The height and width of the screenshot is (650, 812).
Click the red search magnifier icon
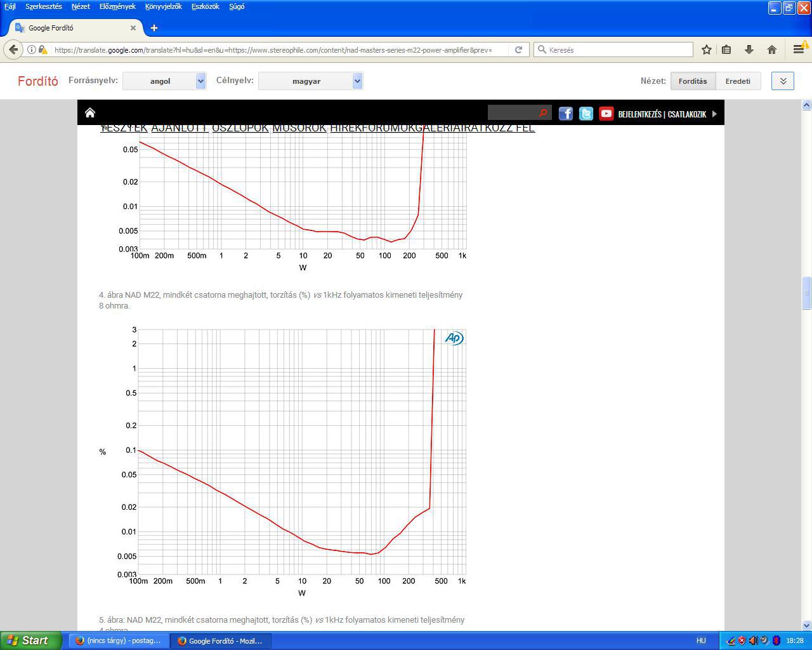543,113
